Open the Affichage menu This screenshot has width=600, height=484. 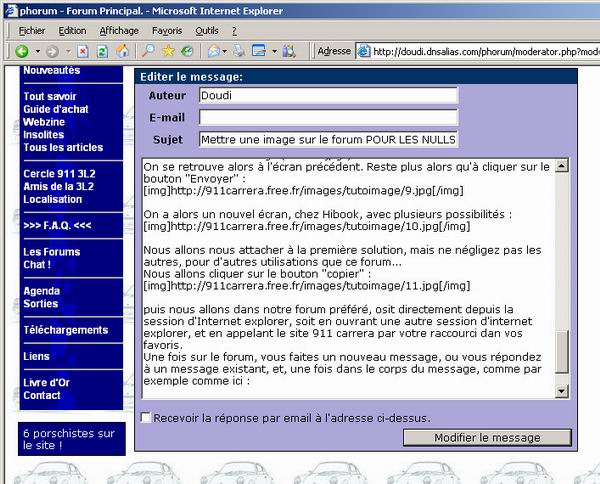pos(119,31)
